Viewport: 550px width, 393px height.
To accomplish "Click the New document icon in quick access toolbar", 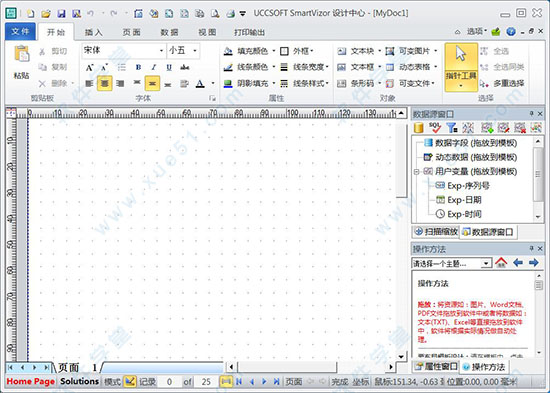I will [31, 14].
